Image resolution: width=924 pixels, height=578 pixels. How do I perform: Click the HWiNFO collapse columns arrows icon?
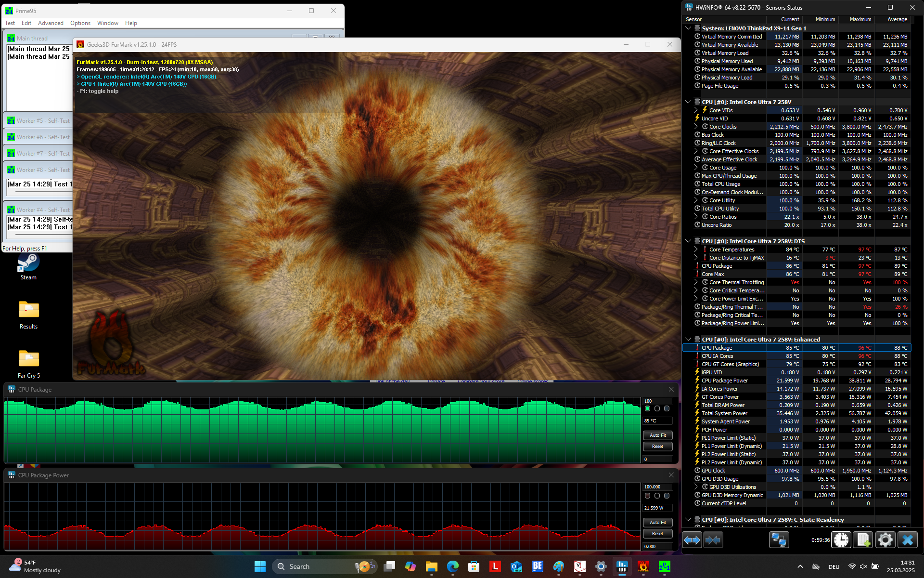tap(713, 540)
